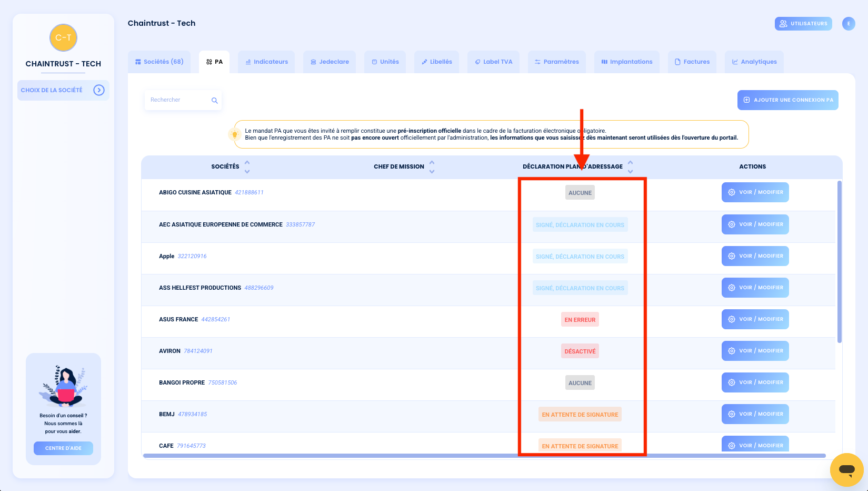The width and height of the screenshot is (868, 491).
Task: Sort ascending by Chef de mission
Action: (x=432, y=162)
